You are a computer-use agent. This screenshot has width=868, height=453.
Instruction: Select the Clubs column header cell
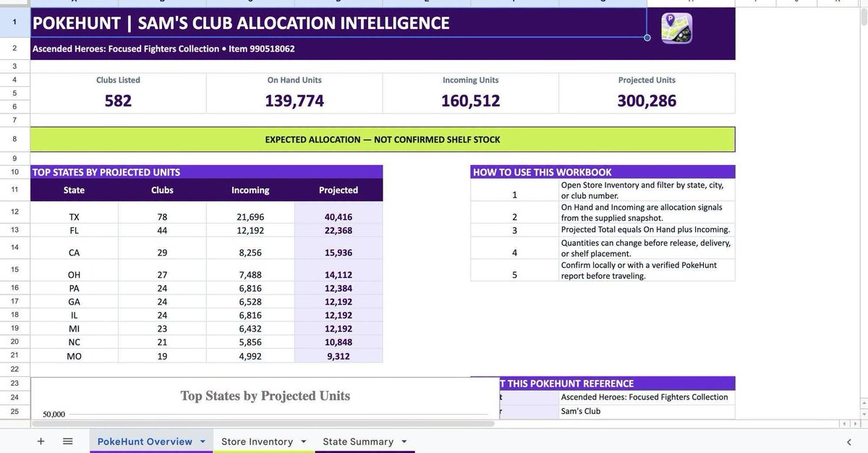pyautogui.click(x=162, y=190)
